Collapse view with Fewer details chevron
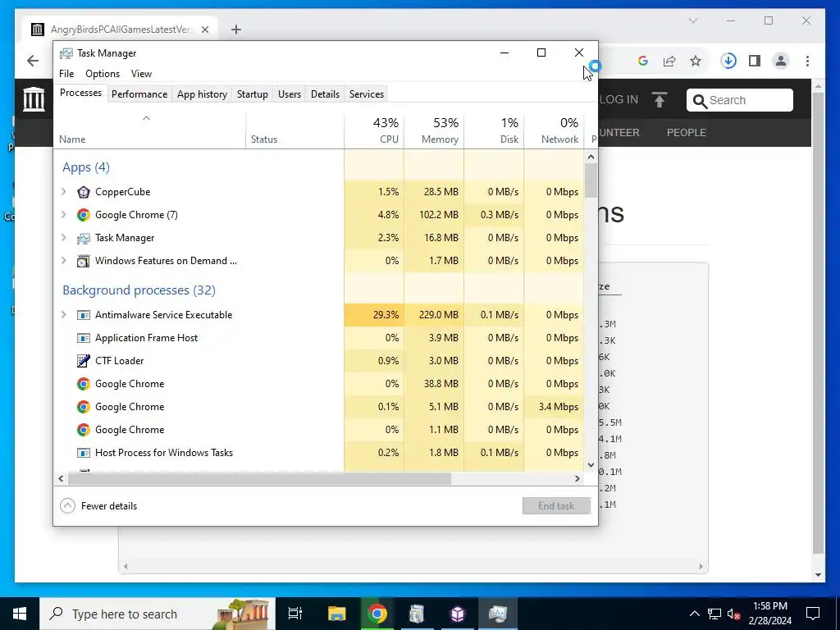Viewport: 840px width, 630px height. (x=67, y=505)
